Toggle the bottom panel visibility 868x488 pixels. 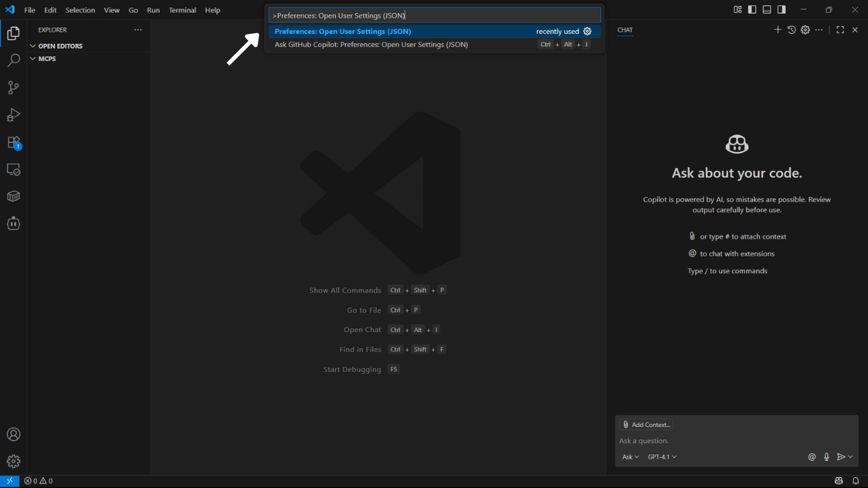767,9
